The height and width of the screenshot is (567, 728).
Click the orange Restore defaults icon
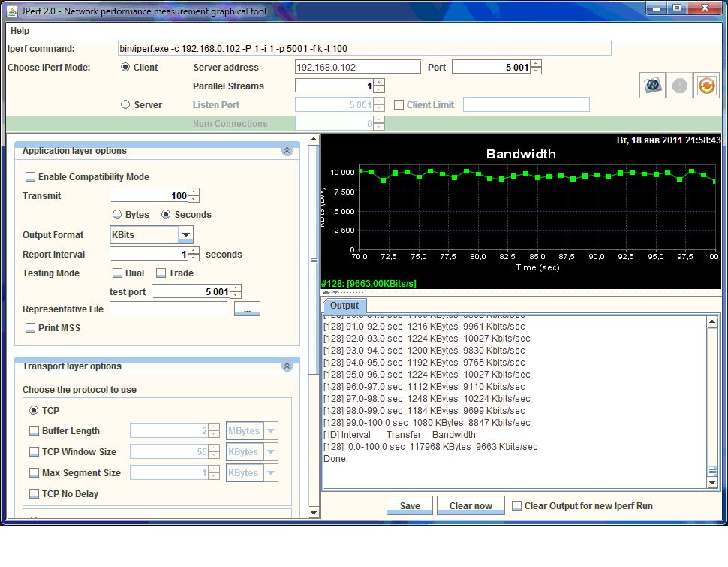point(707,86)
